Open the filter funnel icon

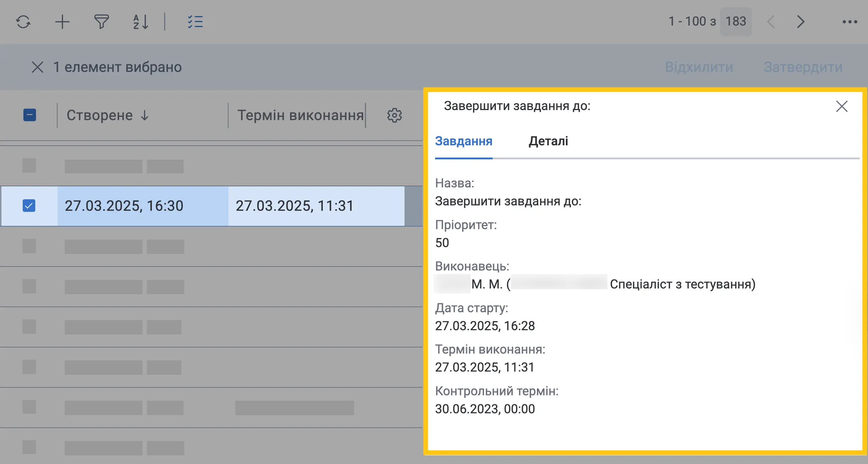(x=101, y=22)
